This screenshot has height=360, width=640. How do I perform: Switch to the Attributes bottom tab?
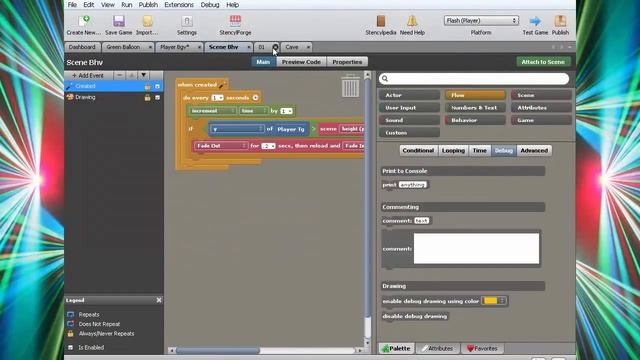click(x=438, y=348)
